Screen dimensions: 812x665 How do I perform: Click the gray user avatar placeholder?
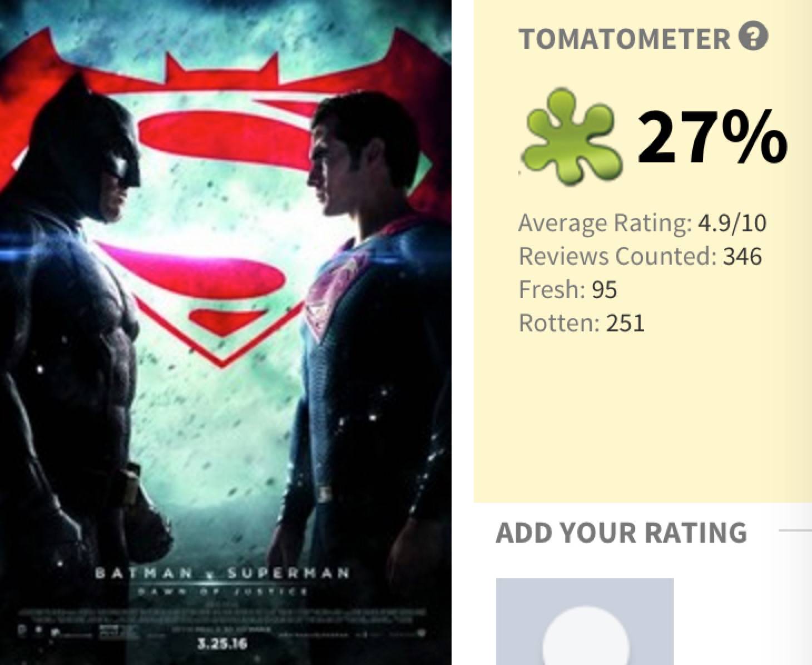(x=585, y=622)
